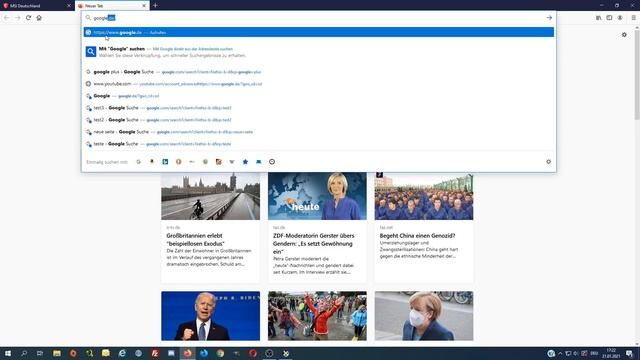Open search settings gear in dropdown
The image size is (640, 360).
pyautogui.click(x=549, y=162)
